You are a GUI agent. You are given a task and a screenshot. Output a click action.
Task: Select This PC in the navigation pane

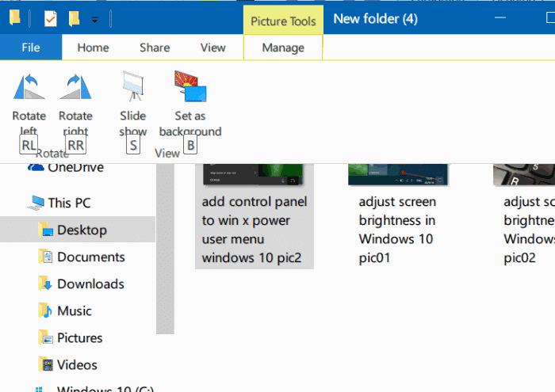click(70, 203)
